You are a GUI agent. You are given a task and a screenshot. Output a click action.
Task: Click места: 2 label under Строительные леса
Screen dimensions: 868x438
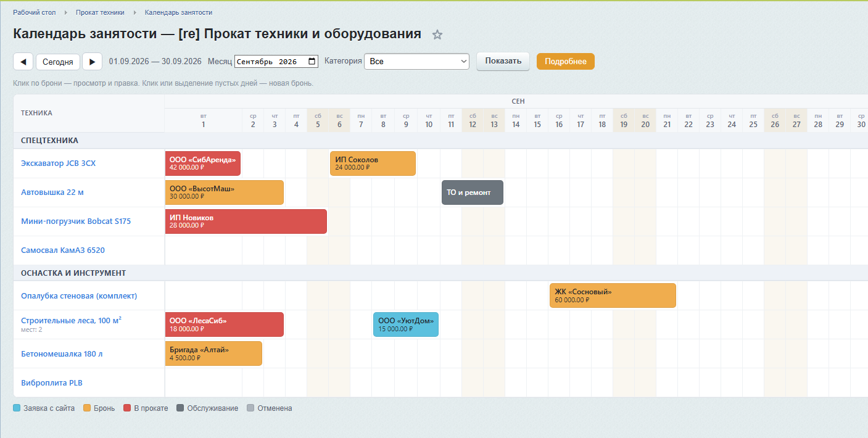[x=31, y=330]
